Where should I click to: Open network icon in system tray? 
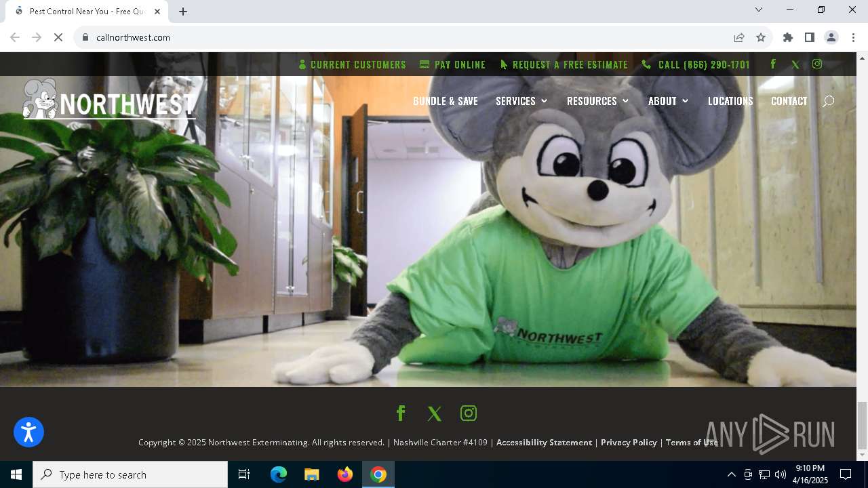coord(764,474)
